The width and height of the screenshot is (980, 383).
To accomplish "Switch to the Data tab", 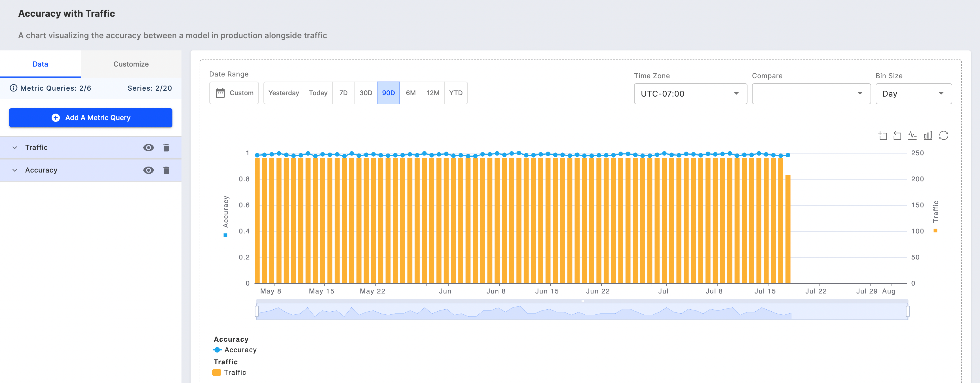I will tap(40, 64).
